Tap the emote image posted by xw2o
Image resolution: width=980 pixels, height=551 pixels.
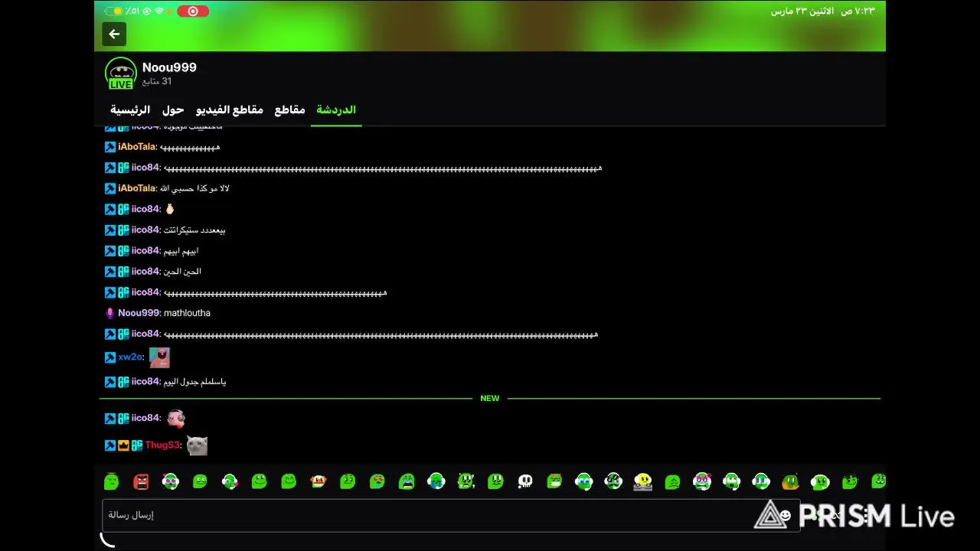(x=159, y=357)
